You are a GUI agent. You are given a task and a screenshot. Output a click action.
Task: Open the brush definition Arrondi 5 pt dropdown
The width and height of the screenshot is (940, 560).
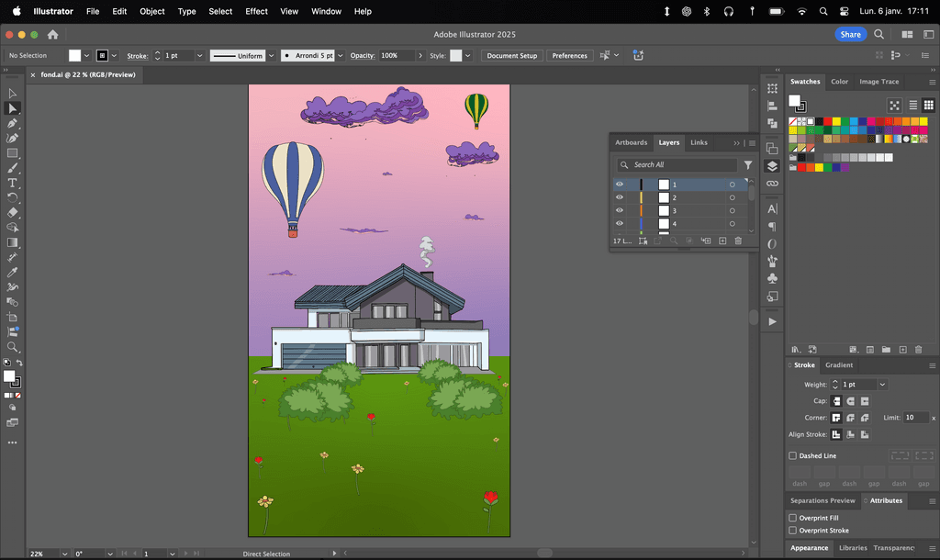tap(341, 56)
